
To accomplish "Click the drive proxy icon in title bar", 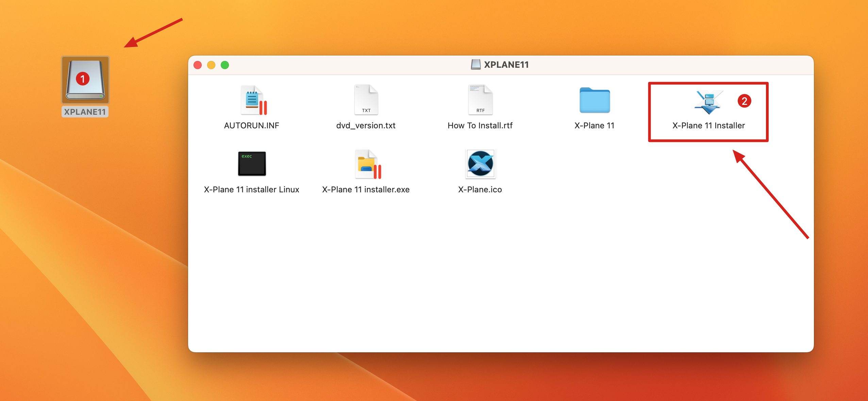I will [475, 64].
